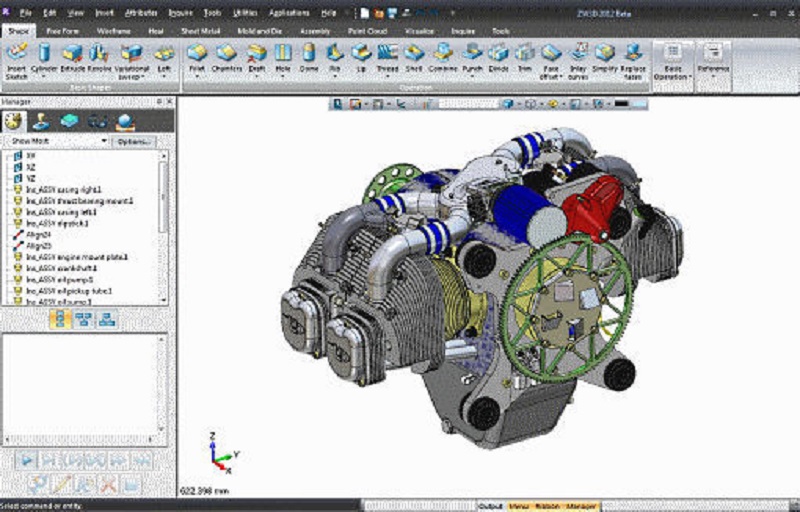
Task: Switch to the Point Cloud ribbon tab
Action: [367, 31]
